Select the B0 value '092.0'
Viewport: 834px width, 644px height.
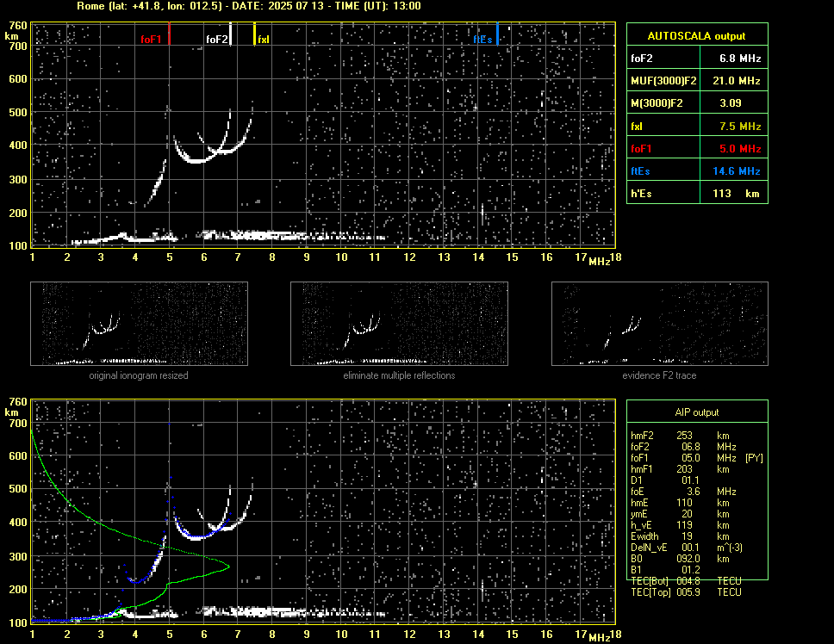coord(688,559)
